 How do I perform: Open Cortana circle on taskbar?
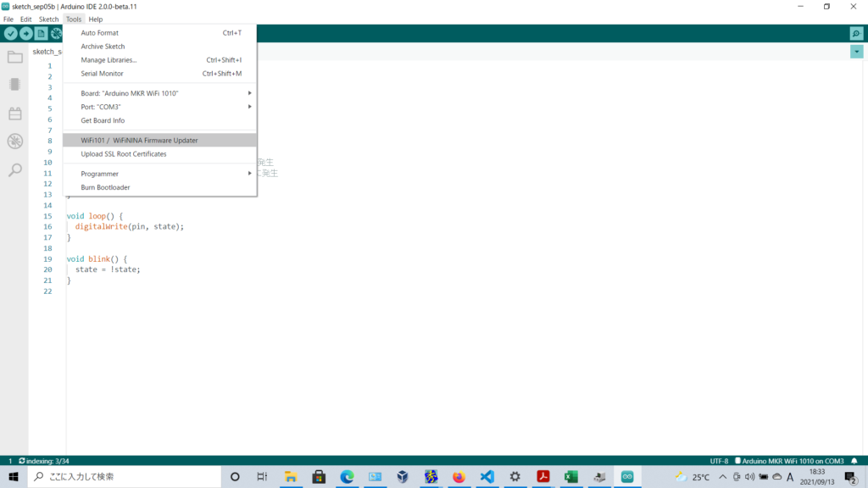tap(235, 476)
